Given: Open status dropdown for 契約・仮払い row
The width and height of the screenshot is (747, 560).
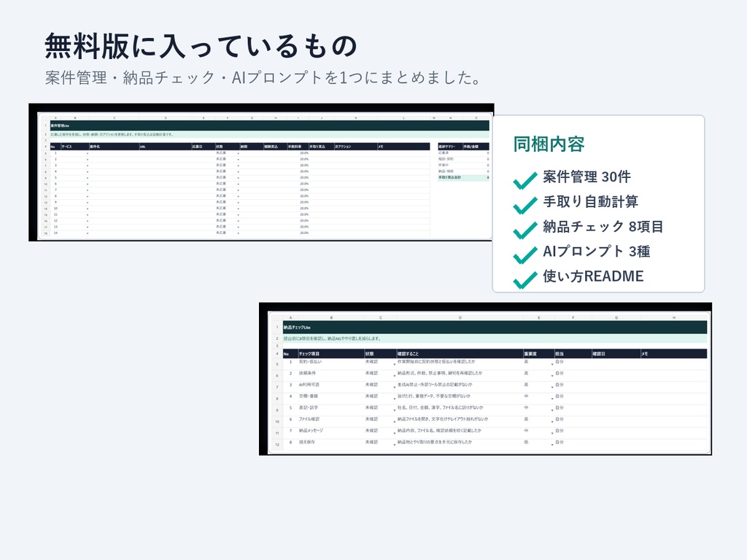Looking at the screenshot, I should pos(395,363).
